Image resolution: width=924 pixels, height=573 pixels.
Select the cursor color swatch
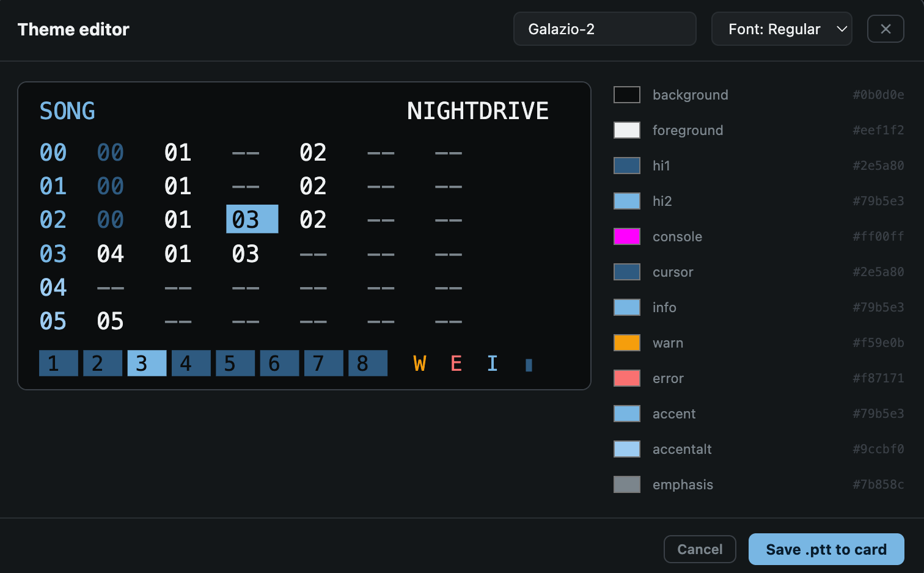coord(627,272)
